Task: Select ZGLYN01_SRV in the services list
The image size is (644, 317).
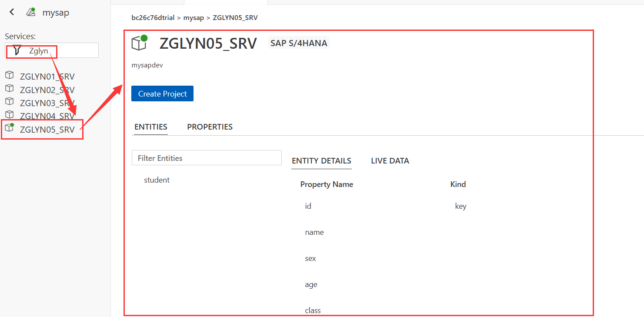Action: [47, 77]
